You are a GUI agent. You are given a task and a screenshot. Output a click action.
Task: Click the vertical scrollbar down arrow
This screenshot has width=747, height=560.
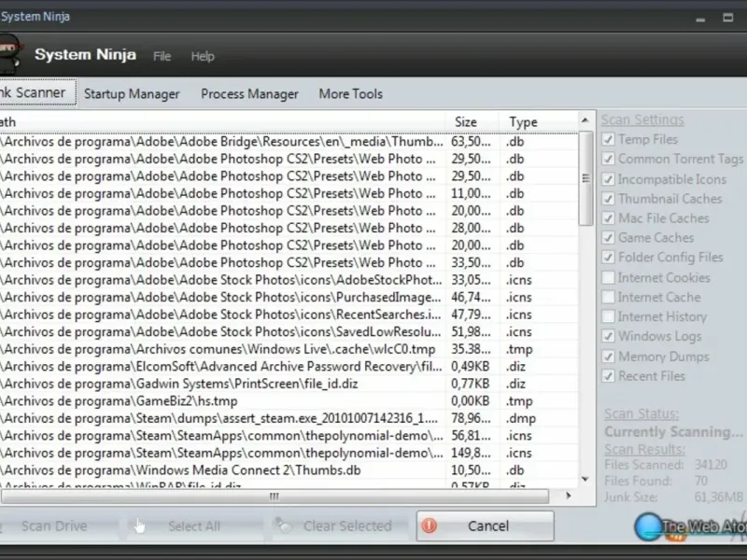585,479
